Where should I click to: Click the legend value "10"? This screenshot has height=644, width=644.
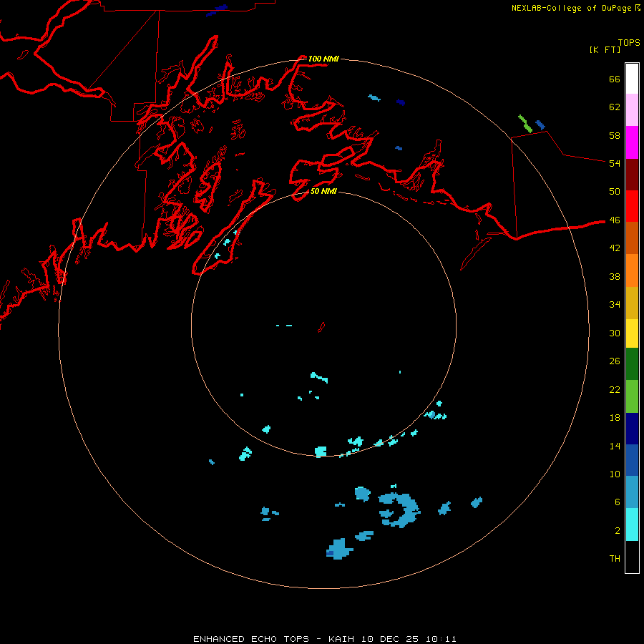pyautogui.click(x=615, y=474)
